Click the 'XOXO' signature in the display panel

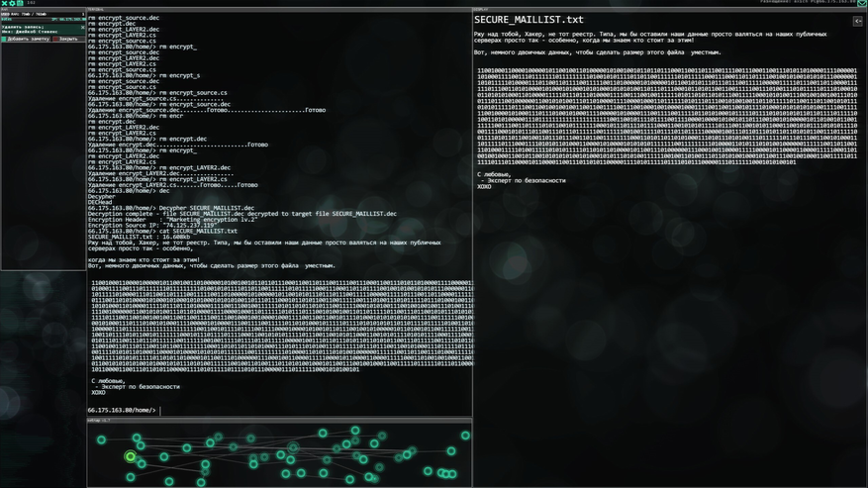coord(484,187)
